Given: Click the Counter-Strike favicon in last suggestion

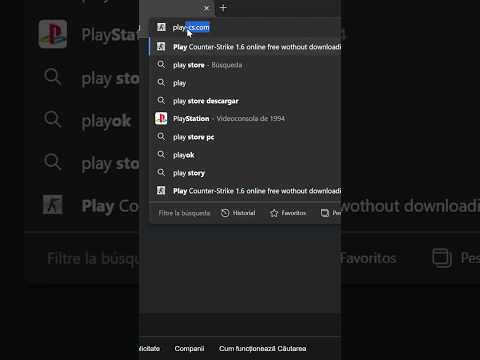Looking at the screenshot, I should point(161,190).
